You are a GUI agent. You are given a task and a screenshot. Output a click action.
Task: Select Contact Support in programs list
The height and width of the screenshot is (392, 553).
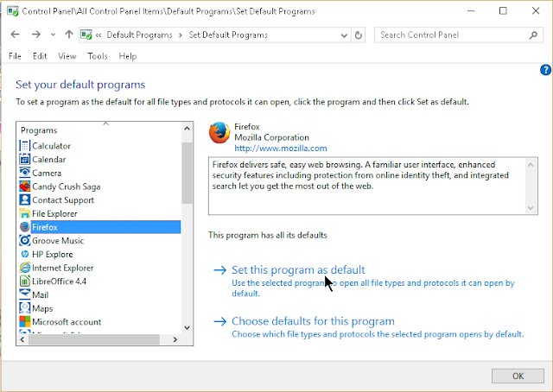[63, 199]
